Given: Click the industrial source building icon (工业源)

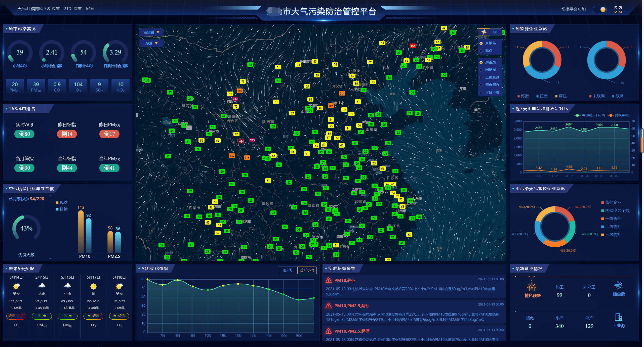Looking at the screenshot, I should [x=618, y=317].
